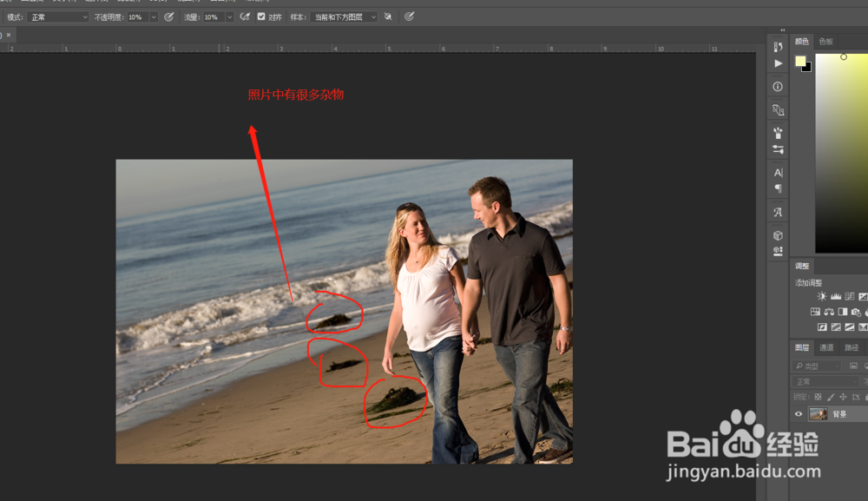Image resolution: width=868 pixels, height=501 pixels.
Task: Switch to the 图层 tab
Action: click(x=801, y=347)
